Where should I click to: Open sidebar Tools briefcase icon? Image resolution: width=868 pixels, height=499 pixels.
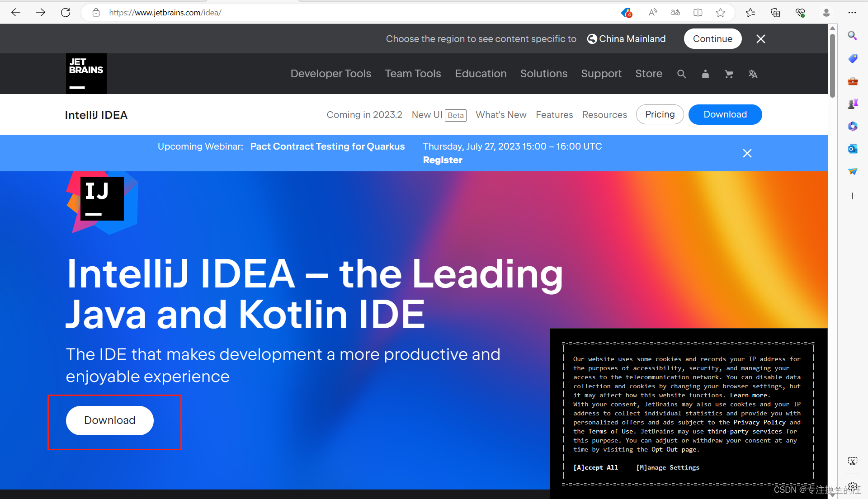[853, 81]
